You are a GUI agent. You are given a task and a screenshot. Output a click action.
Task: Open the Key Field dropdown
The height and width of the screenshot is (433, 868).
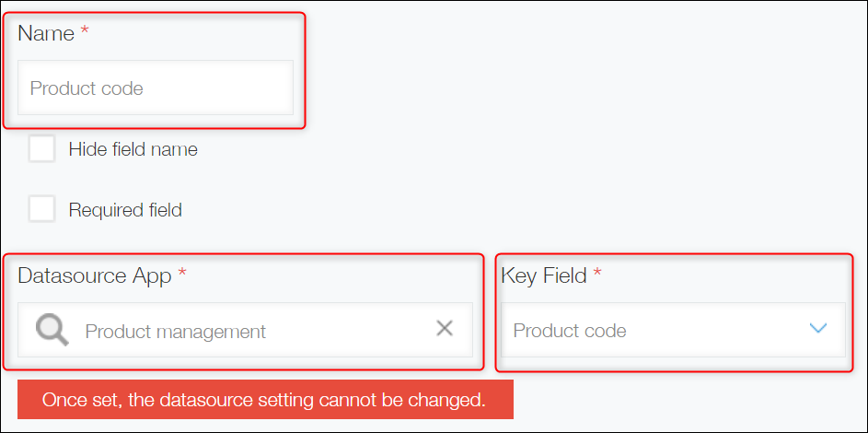[x=670, y=330]
